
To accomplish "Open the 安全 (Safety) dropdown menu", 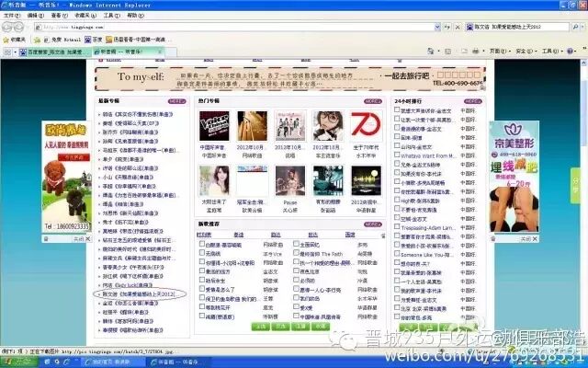I will [526, 52].
